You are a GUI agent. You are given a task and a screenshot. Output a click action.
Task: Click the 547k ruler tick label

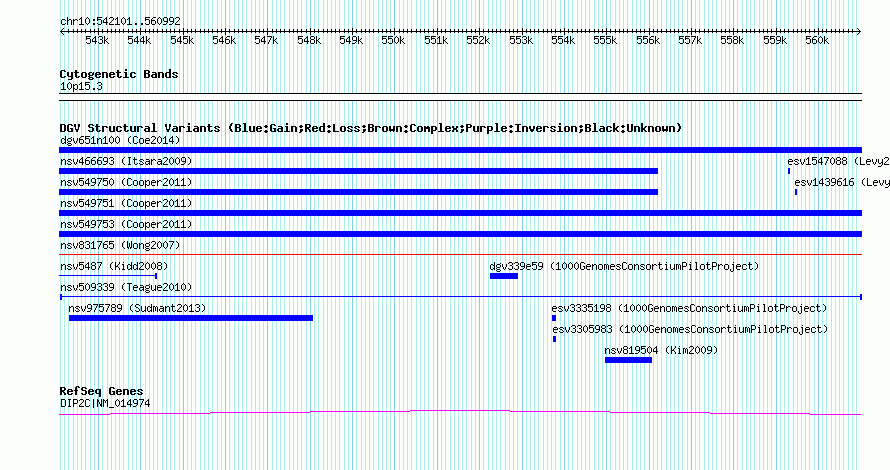click(266, 40)
